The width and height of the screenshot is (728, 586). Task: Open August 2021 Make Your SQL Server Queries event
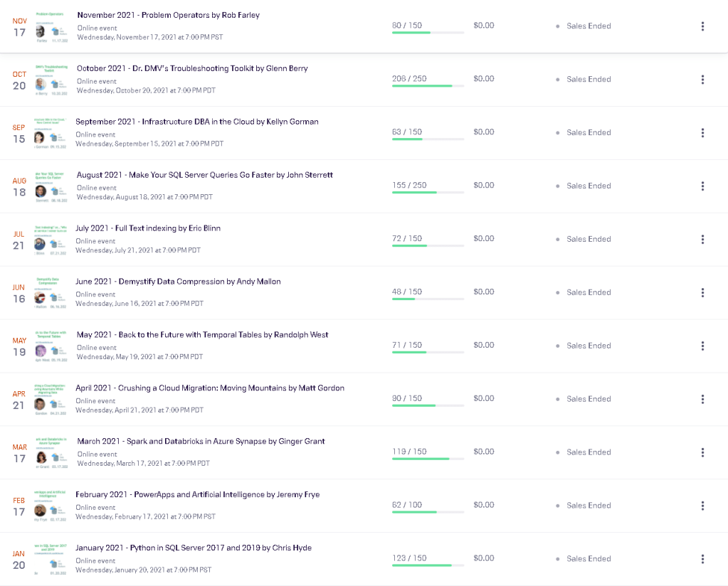click(205, 175)
